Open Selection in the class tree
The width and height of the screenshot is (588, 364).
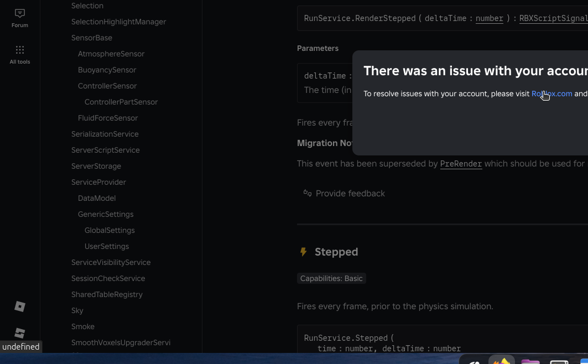point(87,6)
